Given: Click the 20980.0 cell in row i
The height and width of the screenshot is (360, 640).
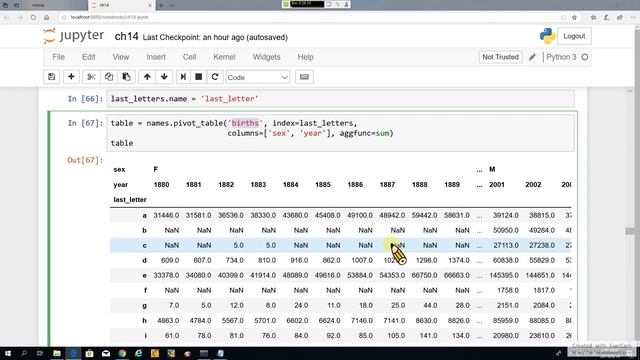Looking at the screenshot, I should (506, 336).
